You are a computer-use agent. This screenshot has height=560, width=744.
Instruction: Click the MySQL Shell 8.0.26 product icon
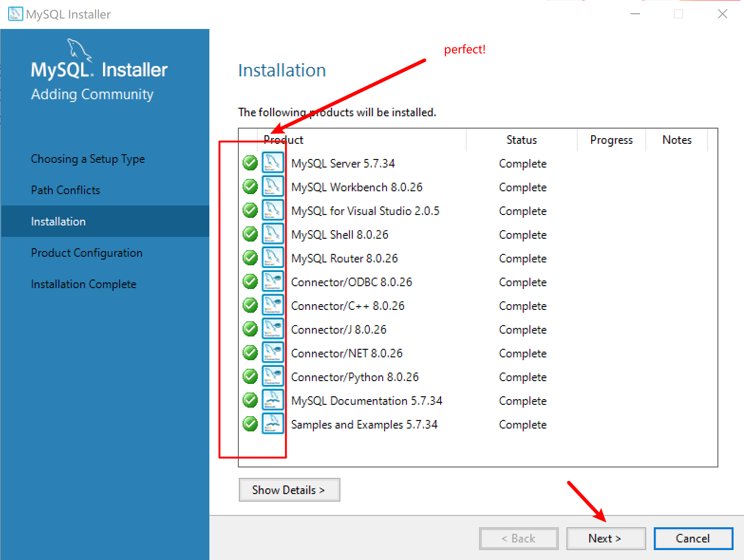point(273,234)
